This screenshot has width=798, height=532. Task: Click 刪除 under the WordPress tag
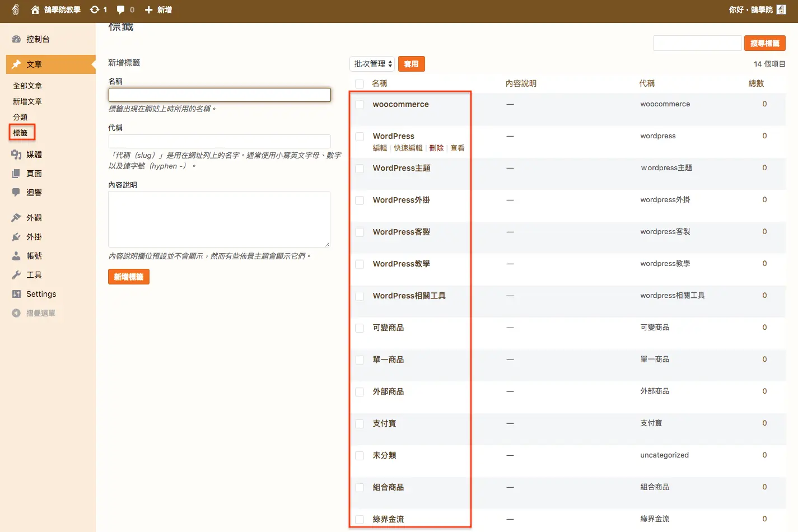pos(436,148)
